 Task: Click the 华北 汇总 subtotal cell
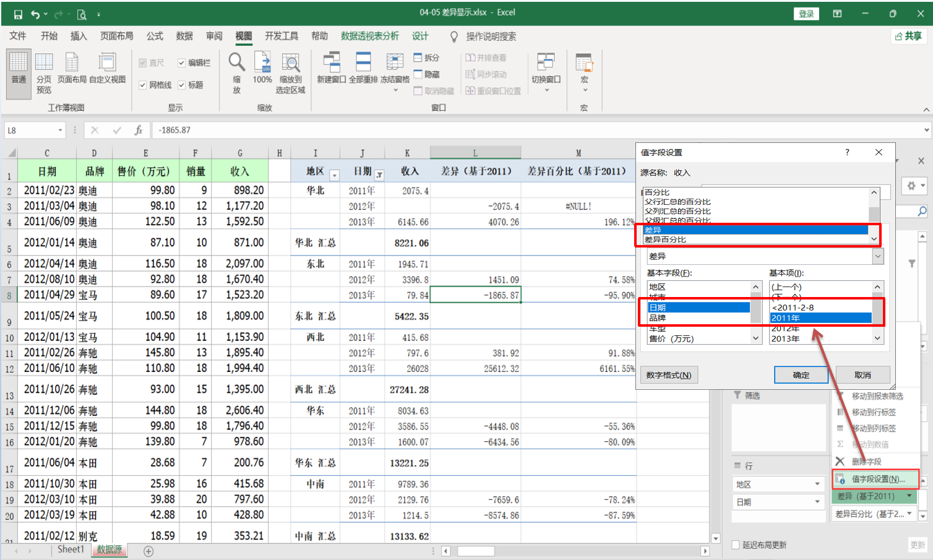click(315, 243)
